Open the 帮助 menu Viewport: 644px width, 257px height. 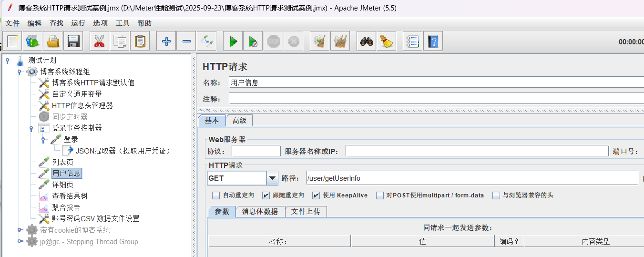coord(144,23)
